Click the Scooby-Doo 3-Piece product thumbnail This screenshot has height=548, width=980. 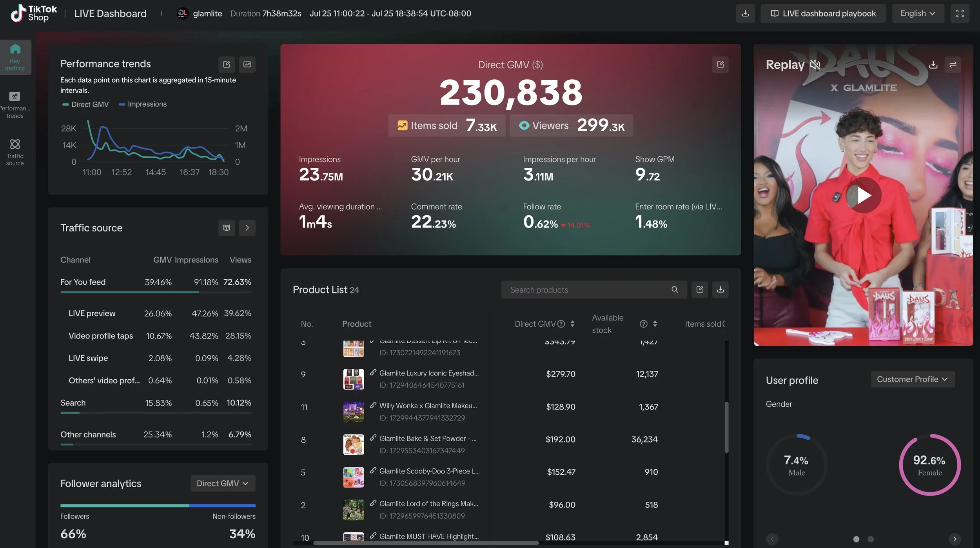tap(353, 477)
